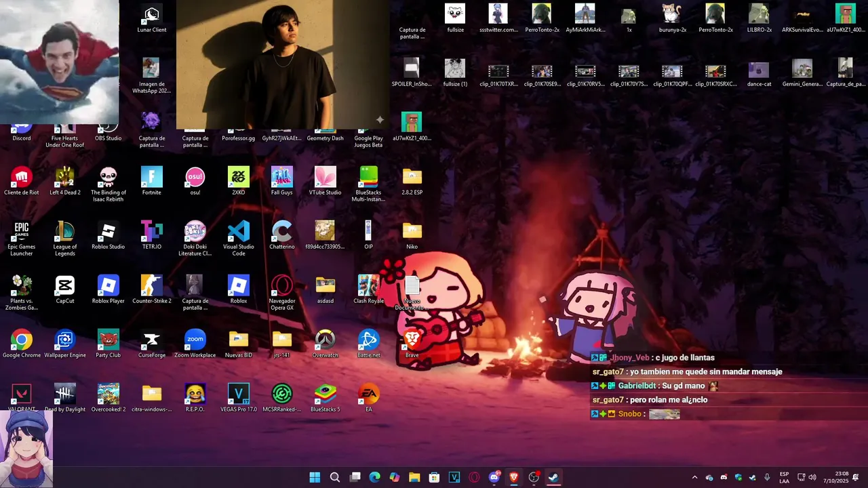This screenshot has height=488, width=868.
Task: Open the Overwatch desktop icon
Action: 325,344
